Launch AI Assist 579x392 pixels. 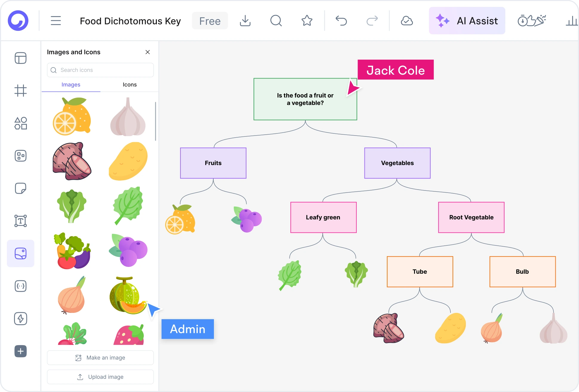pos(467,21)
